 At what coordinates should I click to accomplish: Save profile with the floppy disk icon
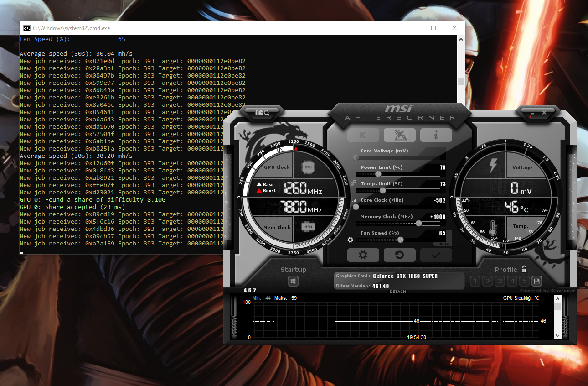(x=537, y=282)
